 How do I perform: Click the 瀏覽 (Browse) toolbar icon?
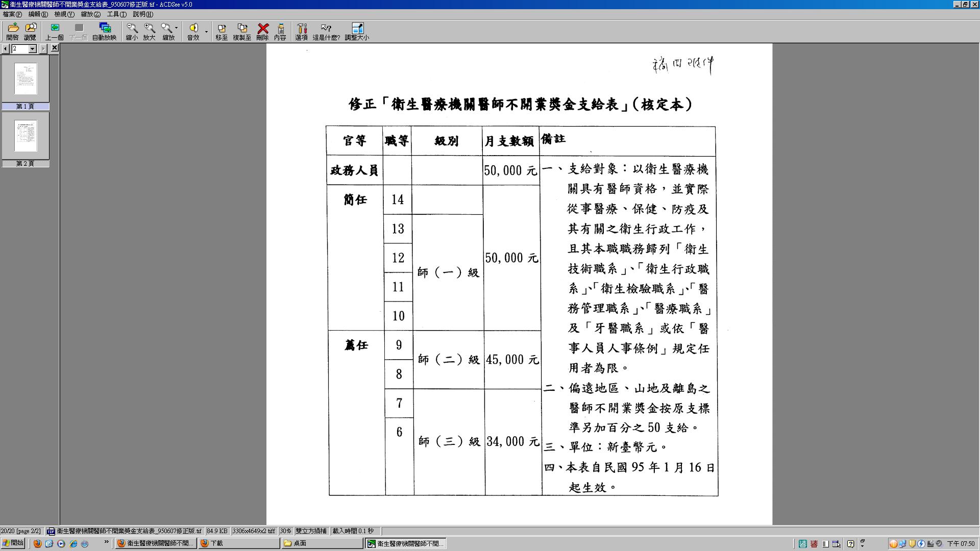coord(30,31)
